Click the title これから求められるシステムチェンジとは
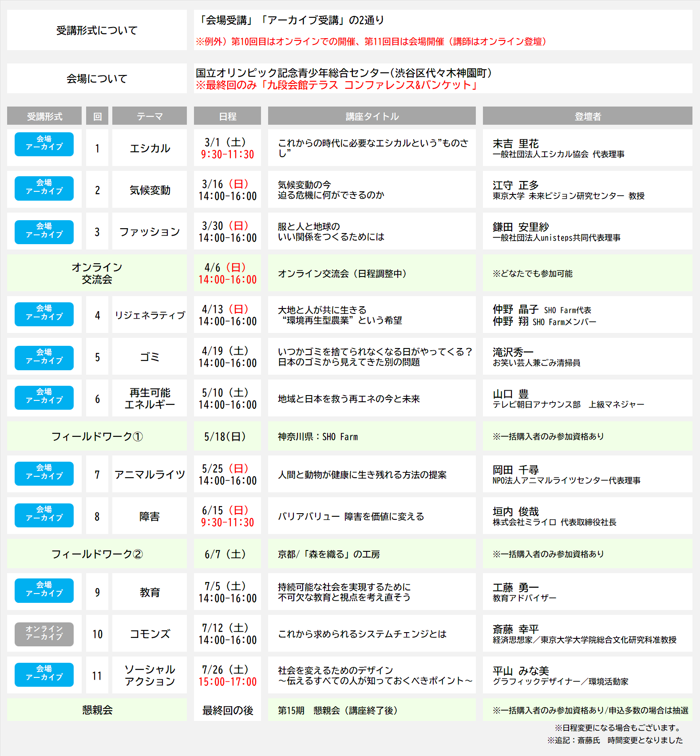 coord(362,634)
